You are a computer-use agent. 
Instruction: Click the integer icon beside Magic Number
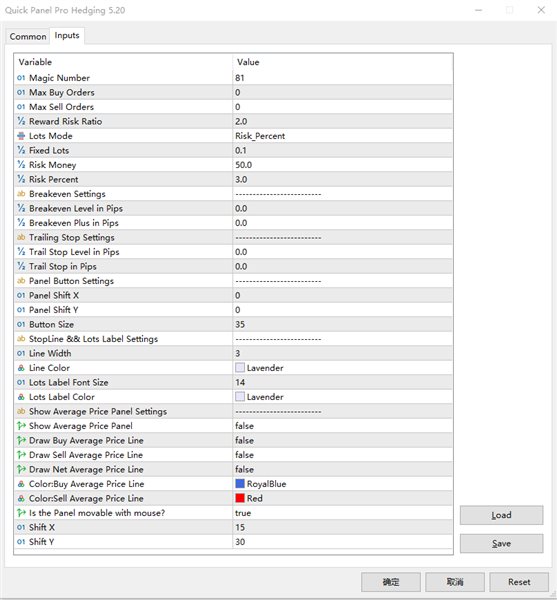[x=21, y=78]
